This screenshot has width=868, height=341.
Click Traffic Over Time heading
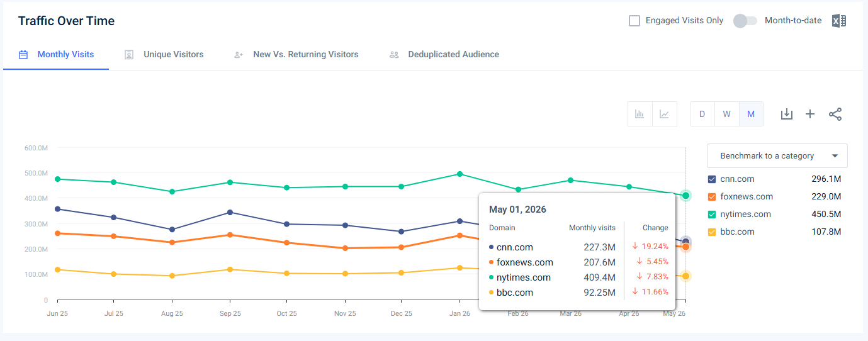point(66,21)
